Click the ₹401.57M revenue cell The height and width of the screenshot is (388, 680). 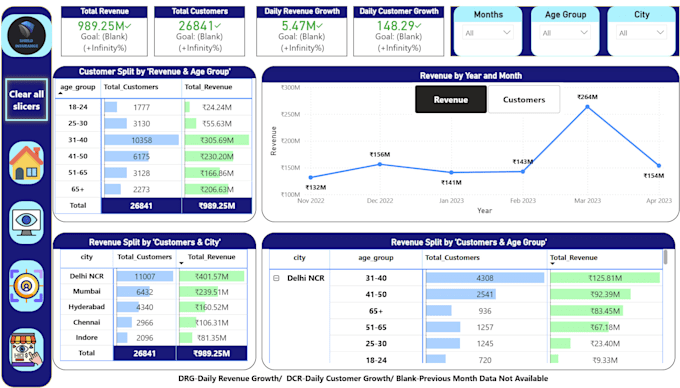coord(212,277)
